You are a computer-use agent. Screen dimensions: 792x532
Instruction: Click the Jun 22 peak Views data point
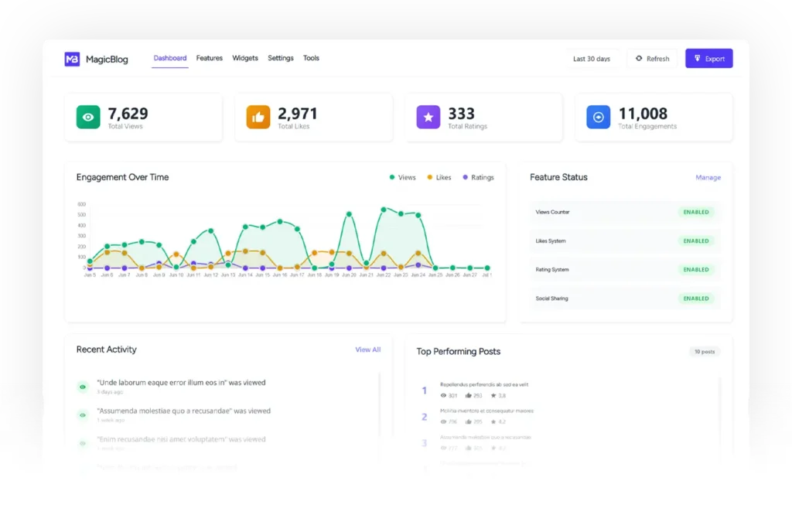point(384,209)
